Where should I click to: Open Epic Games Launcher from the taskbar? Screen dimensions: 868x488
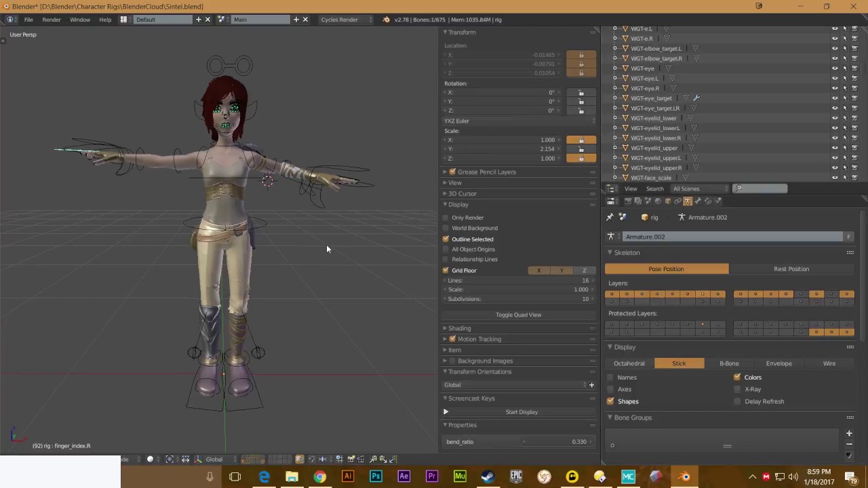pos(516,476)
